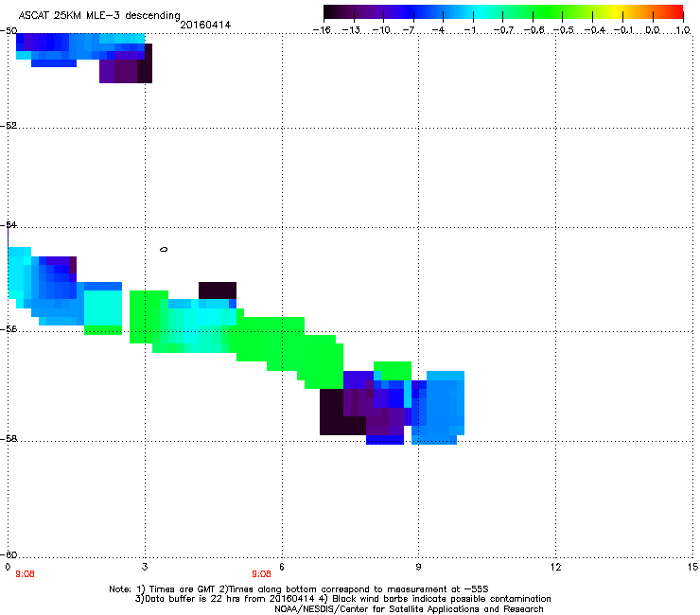This screenshot has width=700, height=615.
Task: Click the "3" longitude axis label
Action: (145, 567)
